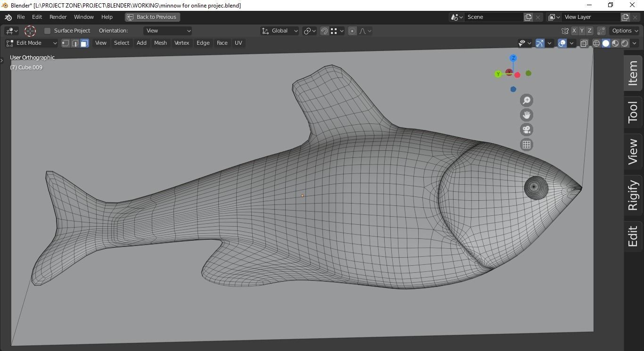Open the Select menu
The width and height of the screenshot is (644, 351).
pyautogui.click(x=122, y=43)
